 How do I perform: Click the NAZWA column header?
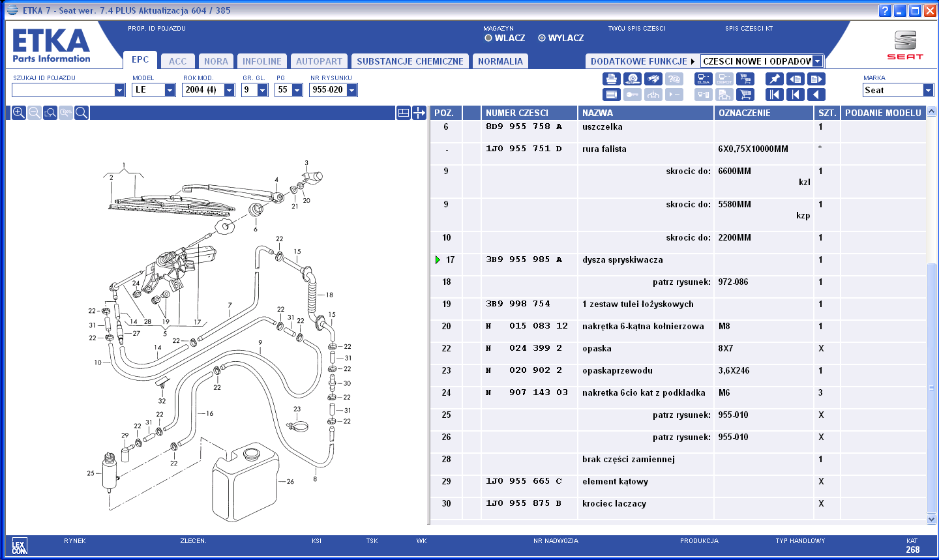(646, 113)
